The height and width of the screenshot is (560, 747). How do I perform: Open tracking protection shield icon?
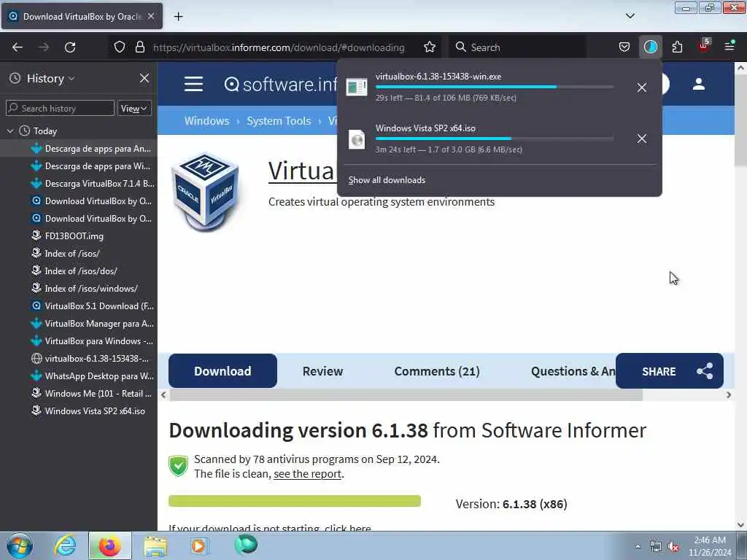click(x=120, y=47)
